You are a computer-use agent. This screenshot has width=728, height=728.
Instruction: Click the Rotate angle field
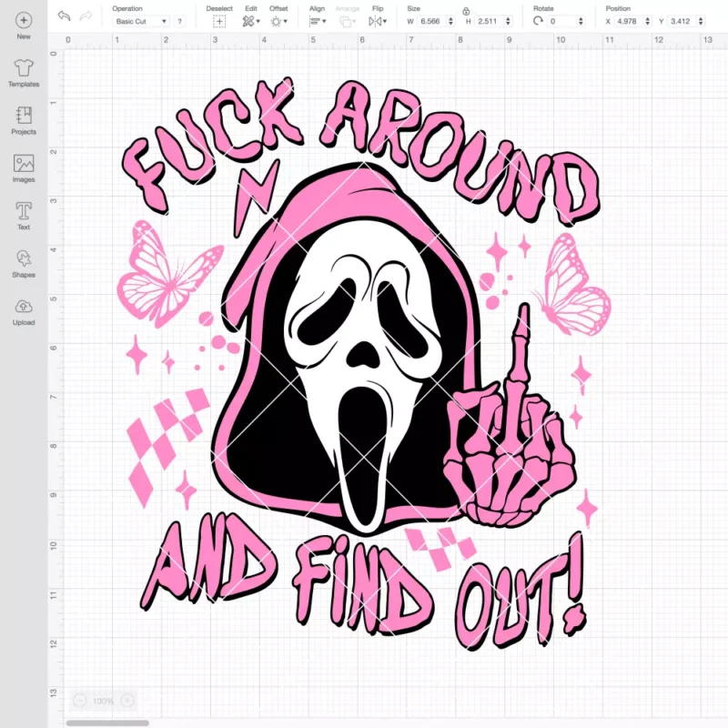tap(562, 21)
